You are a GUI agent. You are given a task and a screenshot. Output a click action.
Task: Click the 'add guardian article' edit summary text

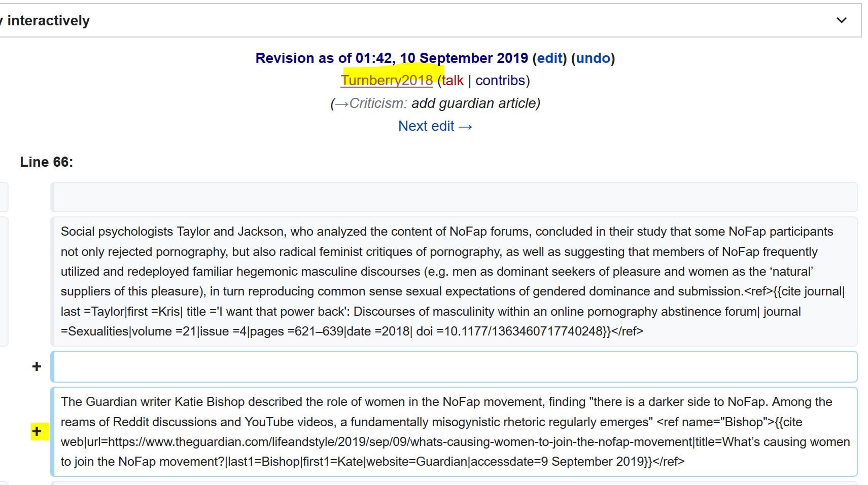[475, 103]
